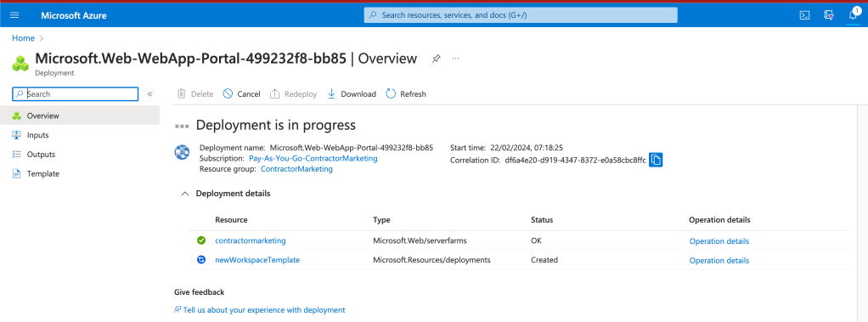Open the Azure portal hamburger menu
868x322 pixels.
click(15, 15)
